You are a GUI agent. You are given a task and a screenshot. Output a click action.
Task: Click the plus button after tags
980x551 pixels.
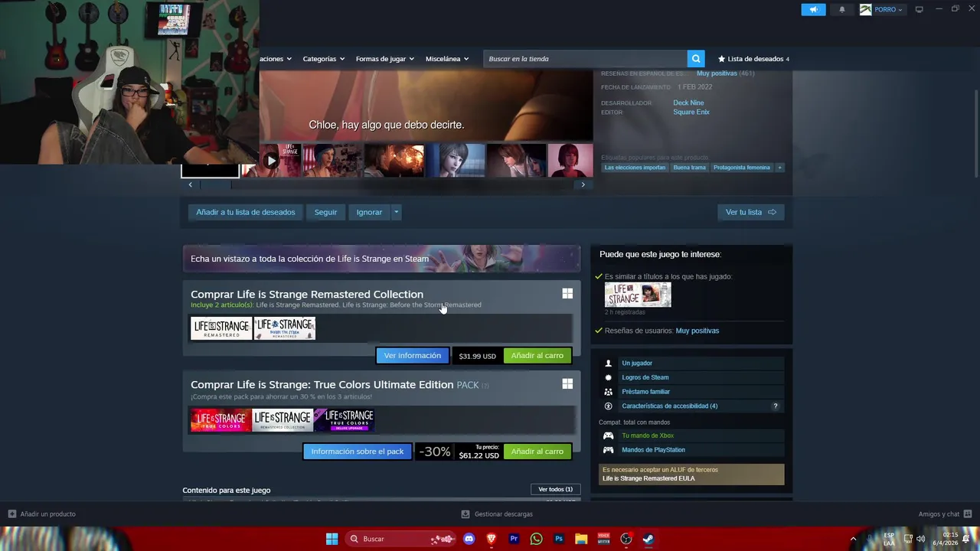point(779,168)
